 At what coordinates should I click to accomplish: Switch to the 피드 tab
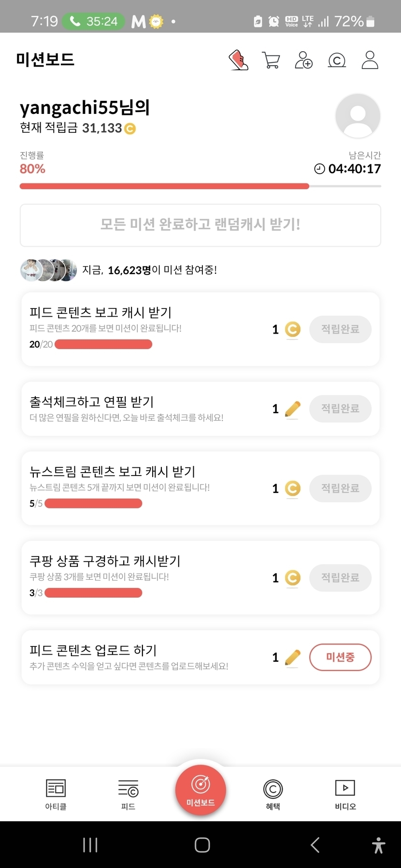click(128, 794)
